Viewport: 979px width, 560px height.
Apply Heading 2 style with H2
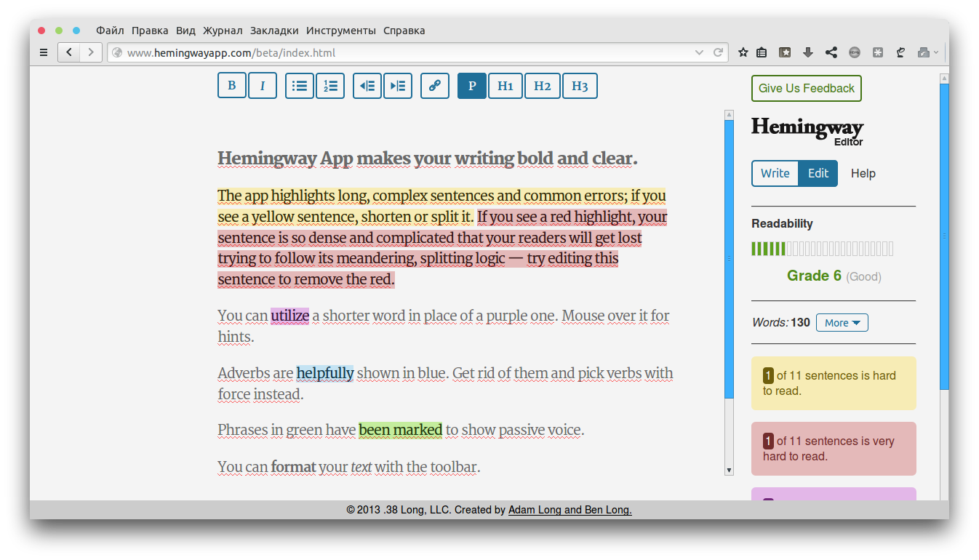[543, 86]
